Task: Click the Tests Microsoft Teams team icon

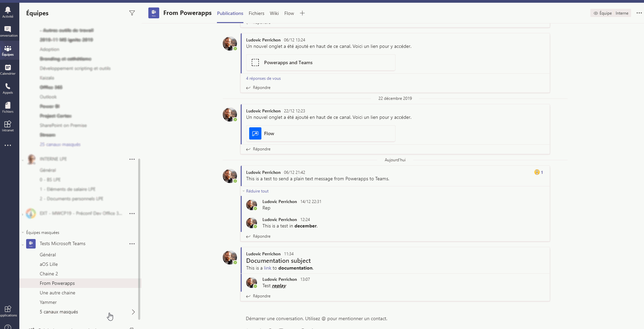Action: pos(31,243)
